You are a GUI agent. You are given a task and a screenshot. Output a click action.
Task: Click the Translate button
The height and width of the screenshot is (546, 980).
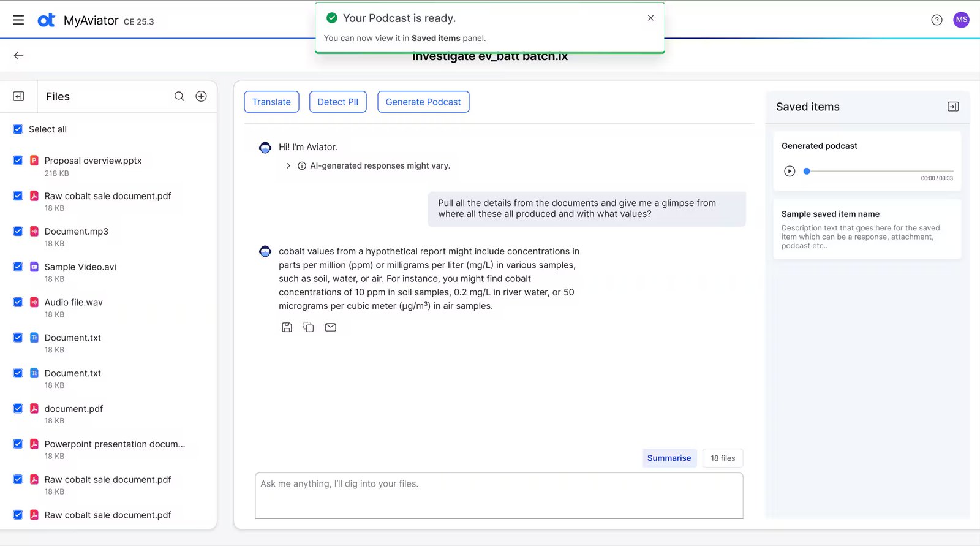pyautogui.click(x=271, y=102)
